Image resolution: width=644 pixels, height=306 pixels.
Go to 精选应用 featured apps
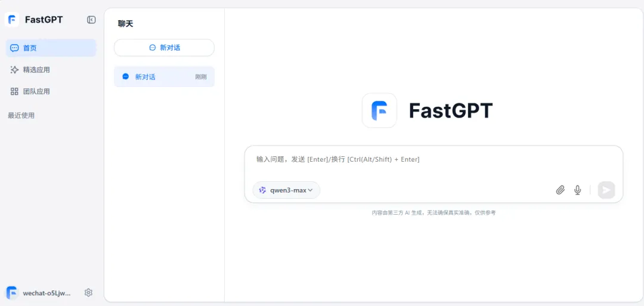click(51, 70)
